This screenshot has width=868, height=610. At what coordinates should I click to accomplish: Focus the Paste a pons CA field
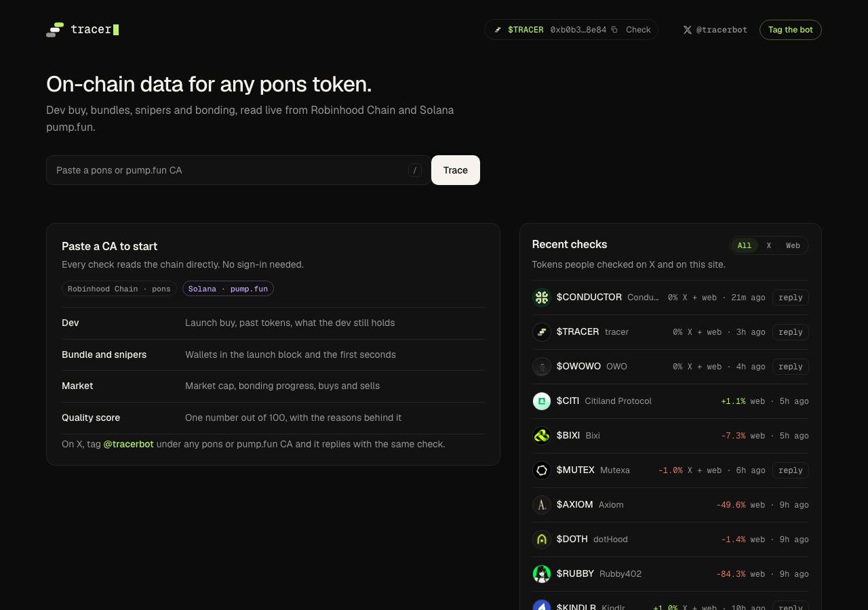[238, 170]
